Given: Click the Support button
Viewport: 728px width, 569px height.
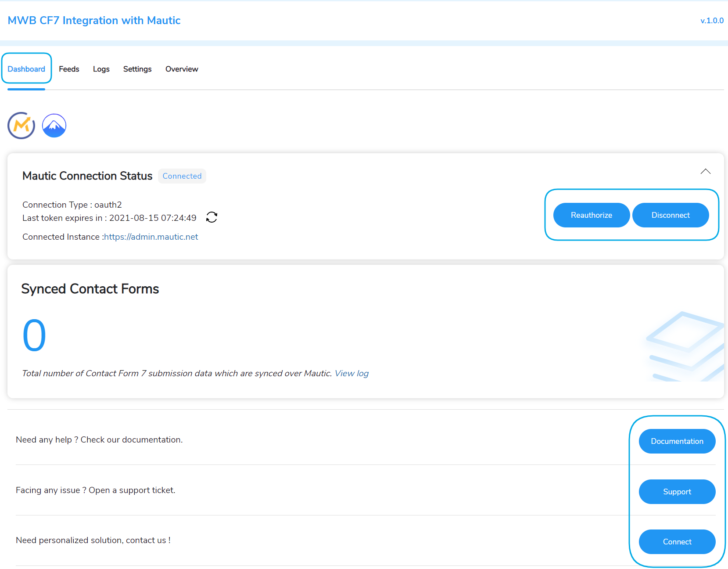Looking at the screenshot, I should (x=677, y=492).
